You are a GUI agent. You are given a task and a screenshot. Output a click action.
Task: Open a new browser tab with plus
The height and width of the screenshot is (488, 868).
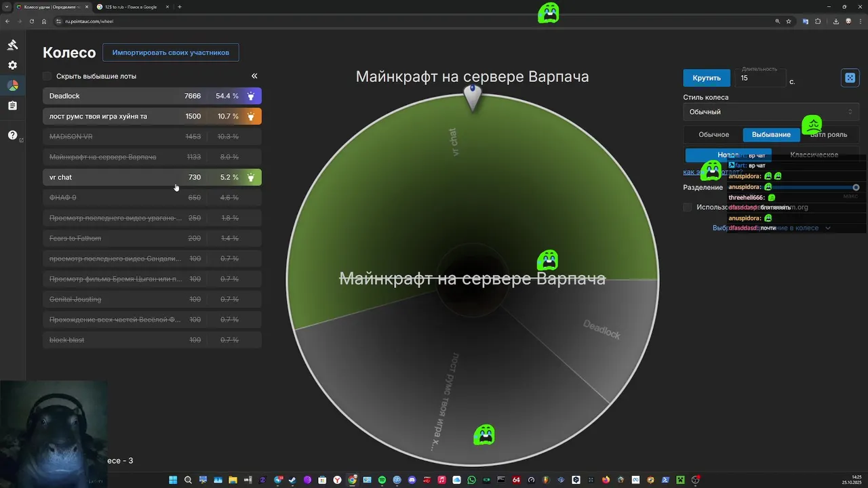coord(179,7)
